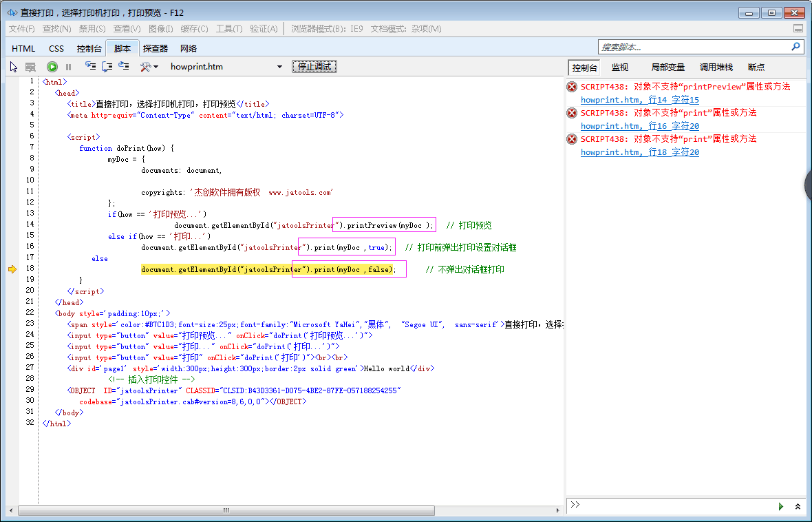Click the SCRIPT438 printPreview error message text

click(685, 87)
